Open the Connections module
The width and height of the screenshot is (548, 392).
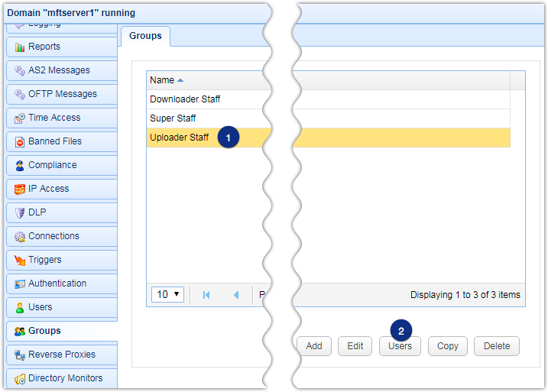(61, 237)
